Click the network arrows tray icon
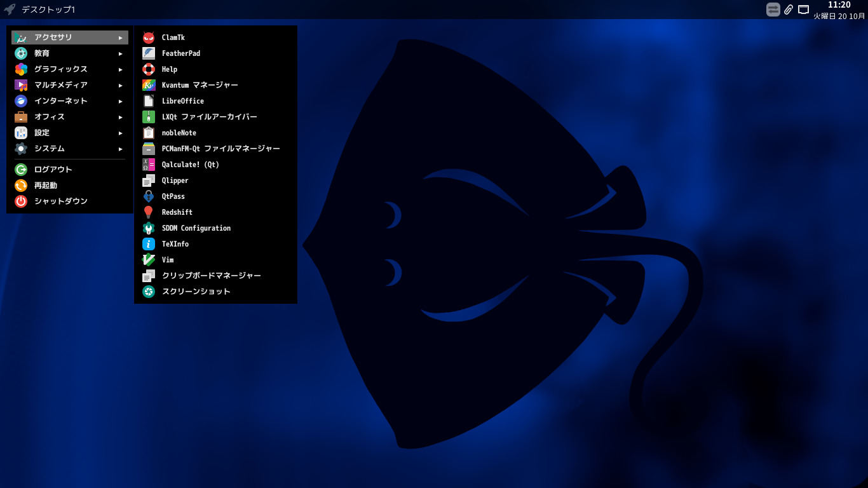 tap(773, 10)
